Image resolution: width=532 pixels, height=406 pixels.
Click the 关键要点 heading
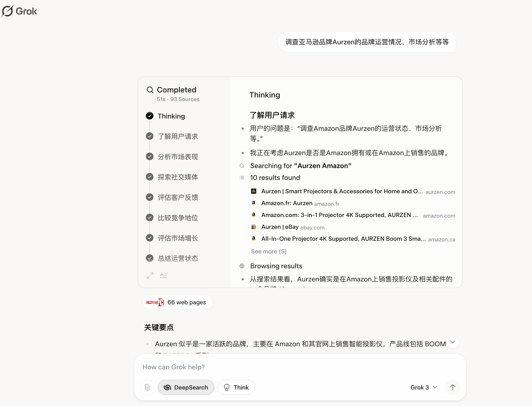(x=159, y=327)
